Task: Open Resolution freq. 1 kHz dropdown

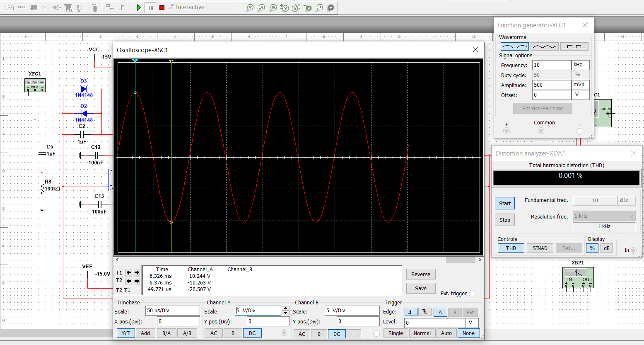Action: tap(604, 216)
